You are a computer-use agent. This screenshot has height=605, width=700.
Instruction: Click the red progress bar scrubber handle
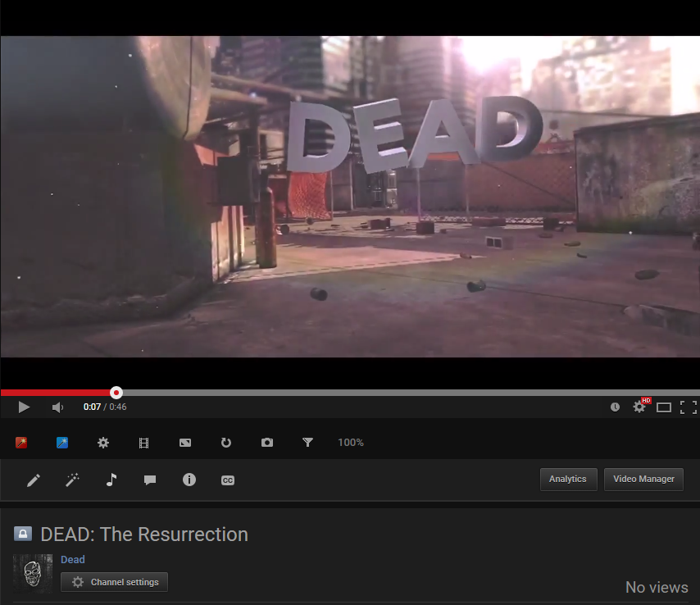116,393
